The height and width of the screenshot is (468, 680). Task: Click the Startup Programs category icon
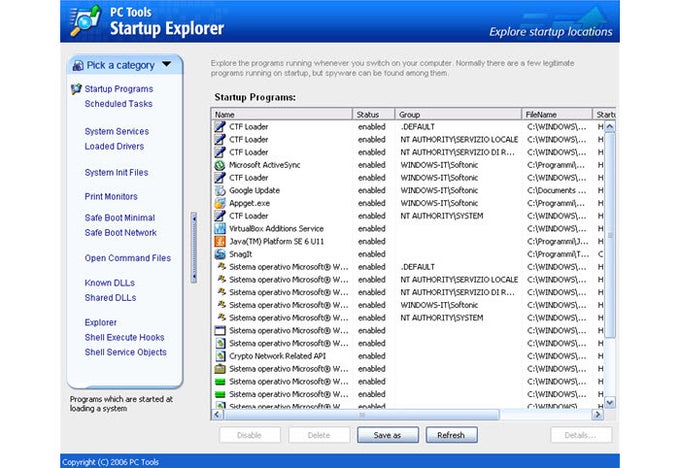76,89
